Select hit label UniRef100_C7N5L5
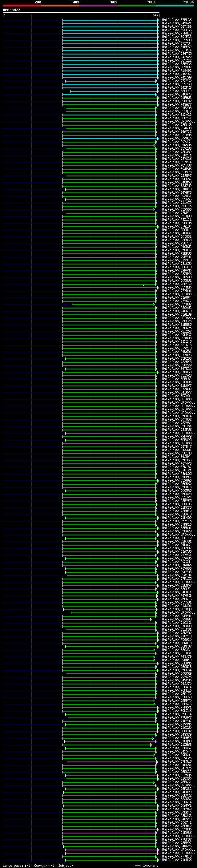Image resolution: width=197 pixels, height=868 pixels. (177, 761)
